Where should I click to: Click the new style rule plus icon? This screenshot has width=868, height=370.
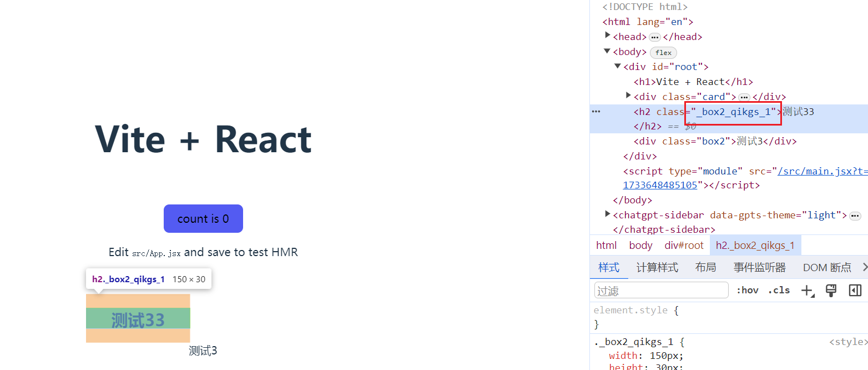click(x=808, y=290)
